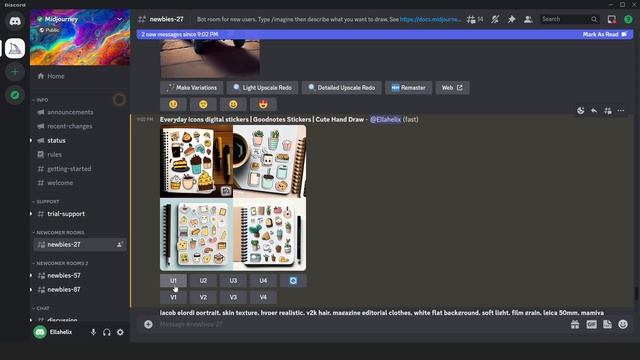Add a server with plus icon
The image size is (640, 360).
coord(15,72)
